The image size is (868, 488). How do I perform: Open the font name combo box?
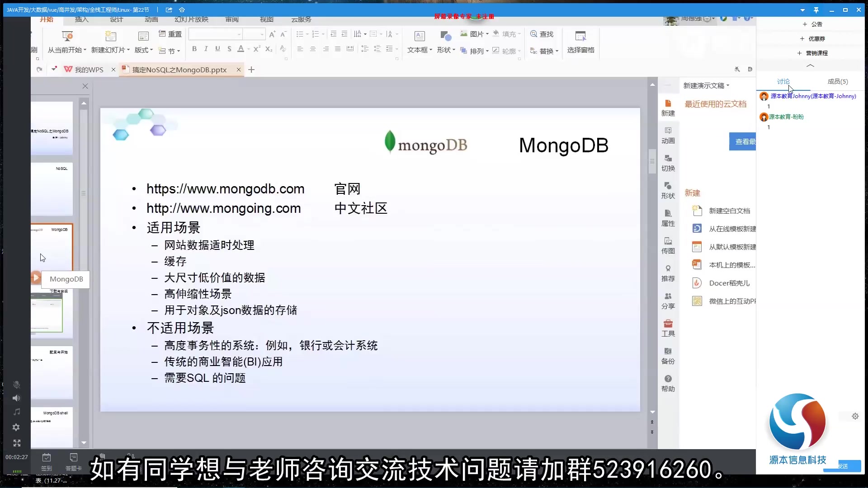215,34
